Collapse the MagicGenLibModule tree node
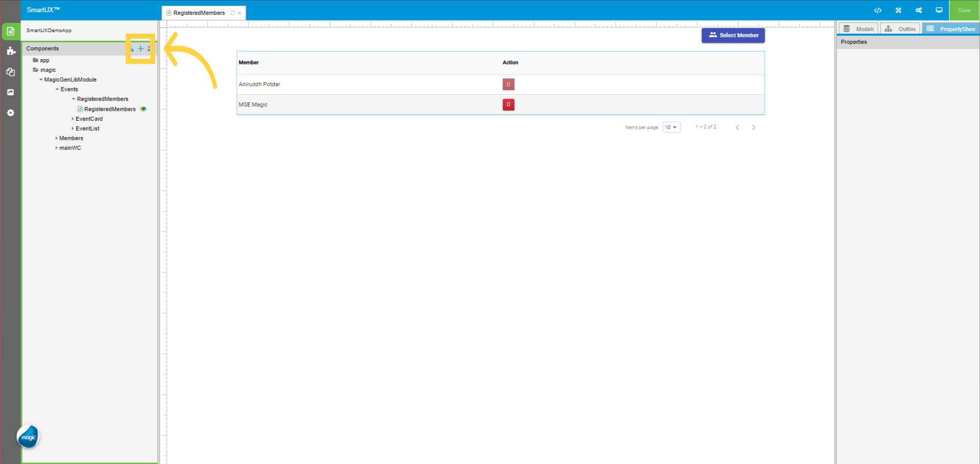This screenshot has height=464, width=980. (x=41, y=80)
